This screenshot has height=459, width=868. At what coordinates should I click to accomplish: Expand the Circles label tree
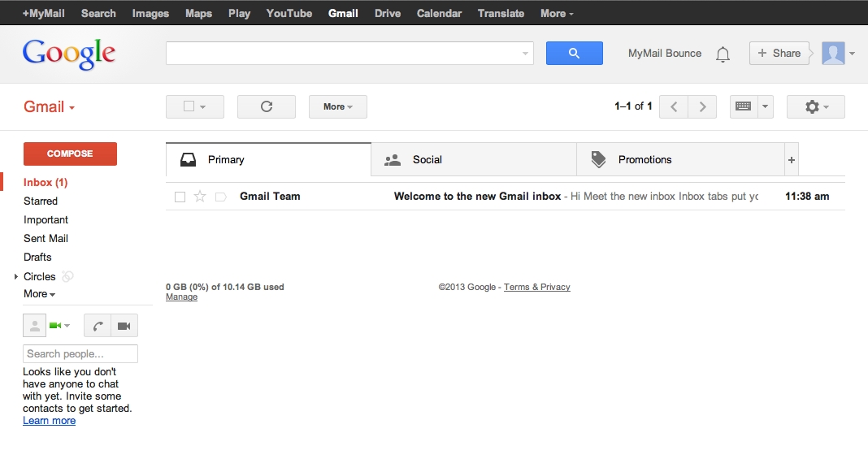[16, 276]
